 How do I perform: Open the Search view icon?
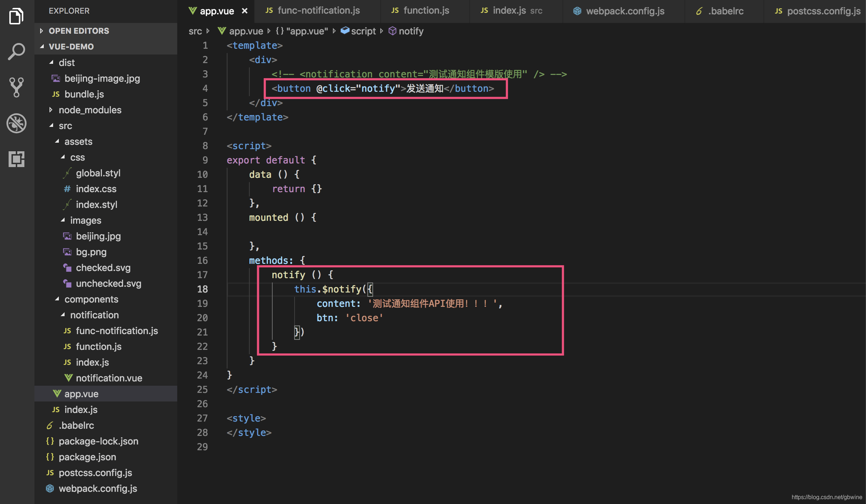[x=16, y=52]
